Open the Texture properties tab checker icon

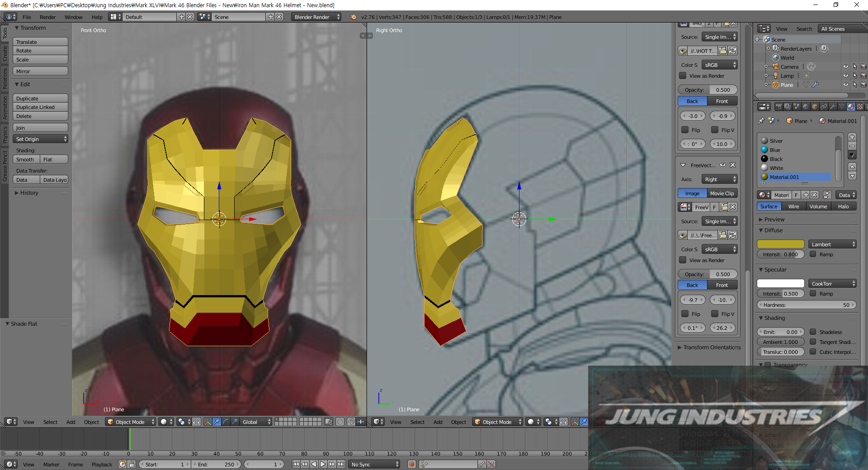coord(860,107)
